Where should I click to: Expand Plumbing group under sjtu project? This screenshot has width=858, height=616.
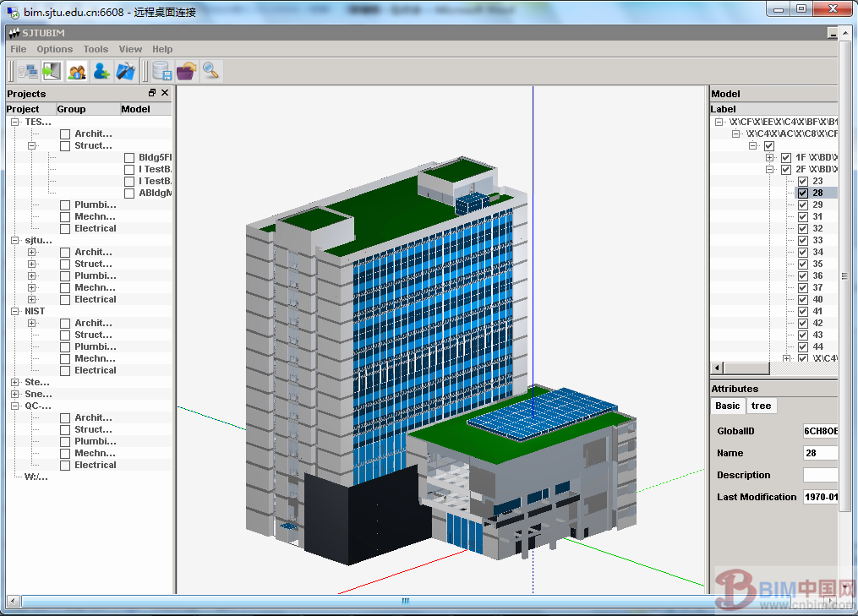coord(32,276)
